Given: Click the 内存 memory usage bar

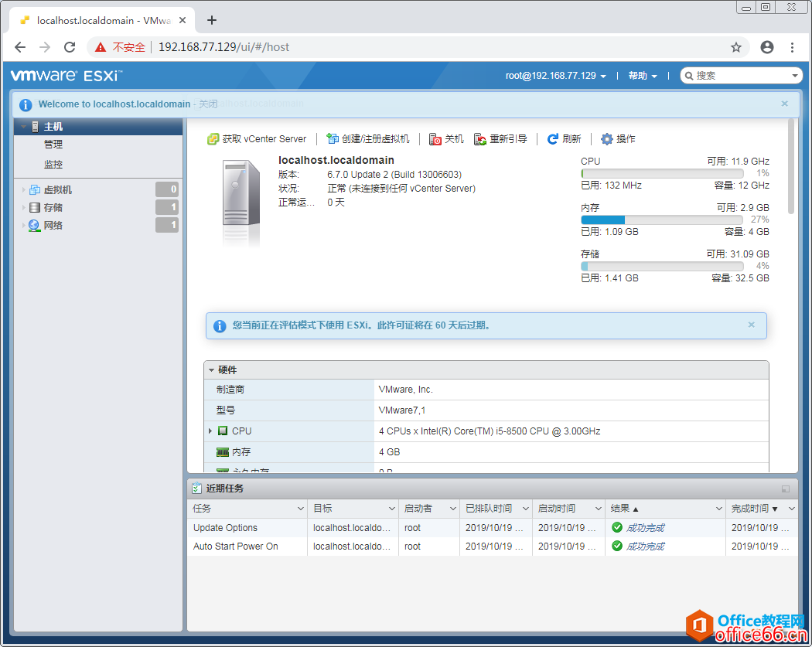Looking at the screenshot, I should [x=662, y=220].
